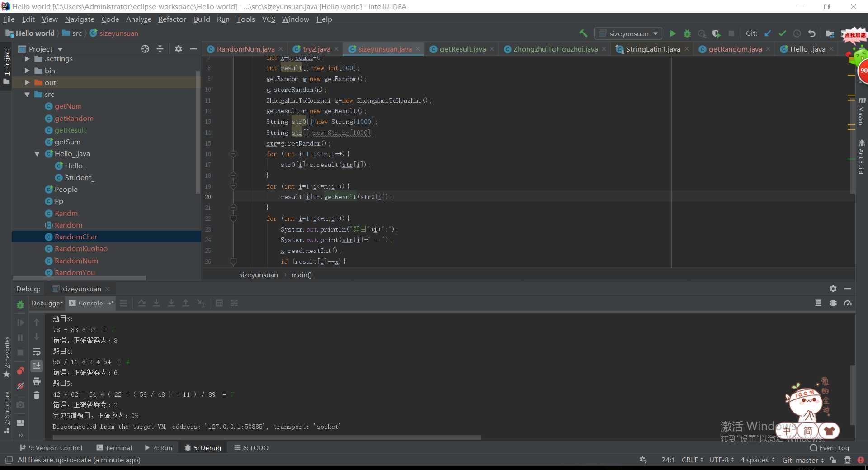
Task: Clear console output with the trash icon
Action: click(x=37, y=395)
